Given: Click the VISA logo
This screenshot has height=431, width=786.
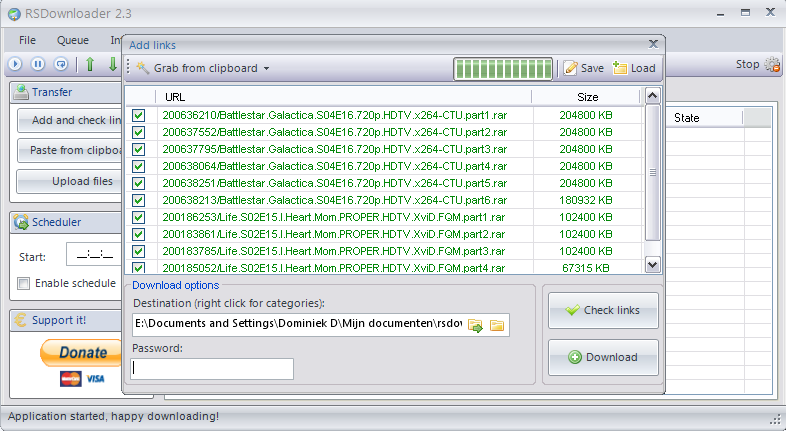Looking at the screenshot, I should [95, 378].
